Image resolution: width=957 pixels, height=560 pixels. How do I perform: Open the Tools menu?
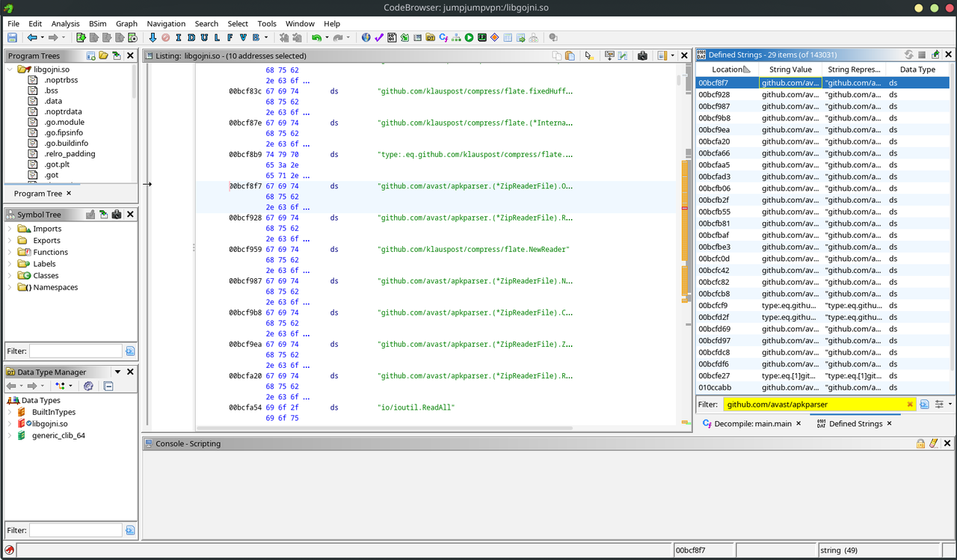coord(267,24)
